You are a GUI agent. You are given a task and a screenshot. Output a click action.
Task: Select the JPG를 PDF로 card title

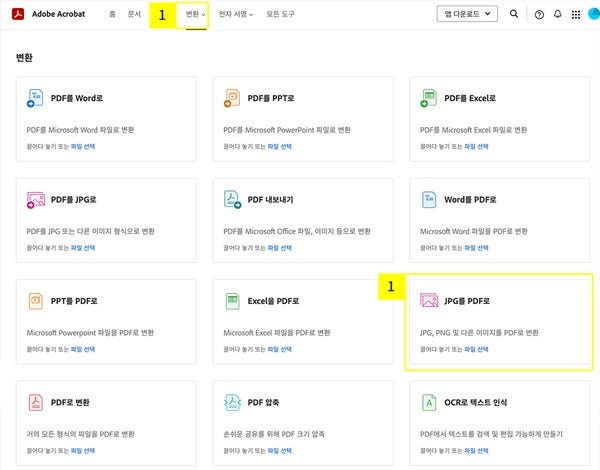tap(467, 301)
